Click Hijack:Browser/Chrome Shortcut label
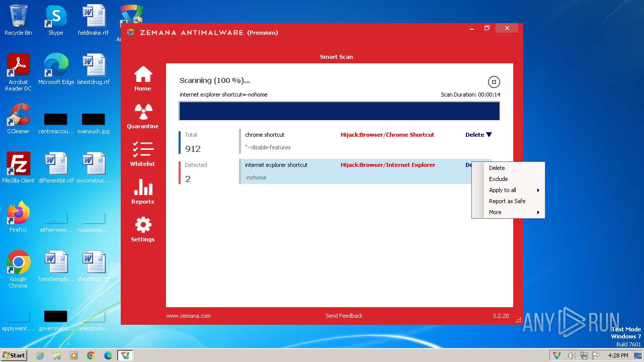The height and width of the screenshot is (362, 644). [387, 135]
